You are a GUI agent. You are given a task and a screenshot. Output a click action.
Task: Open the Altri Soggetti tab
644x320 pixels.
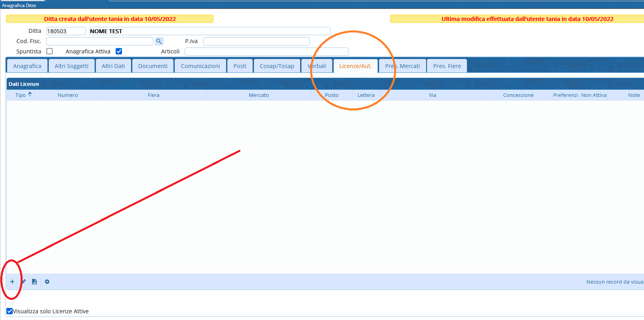tap(71, 66)
